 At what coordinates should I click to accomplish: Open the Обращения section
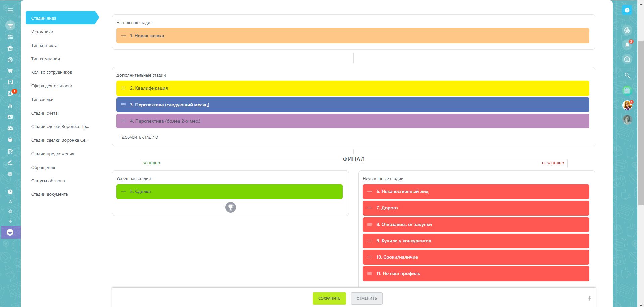(x=43, y=167)
